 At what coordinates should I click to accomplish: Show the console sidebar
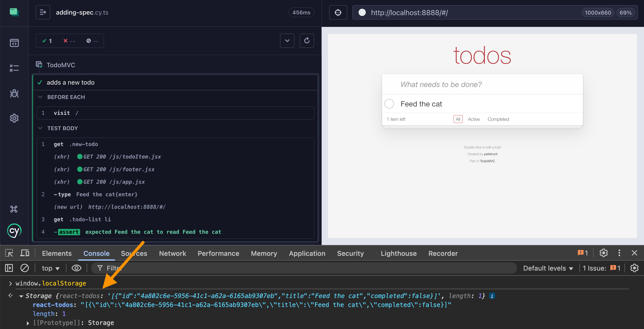(x=9, y=268)
